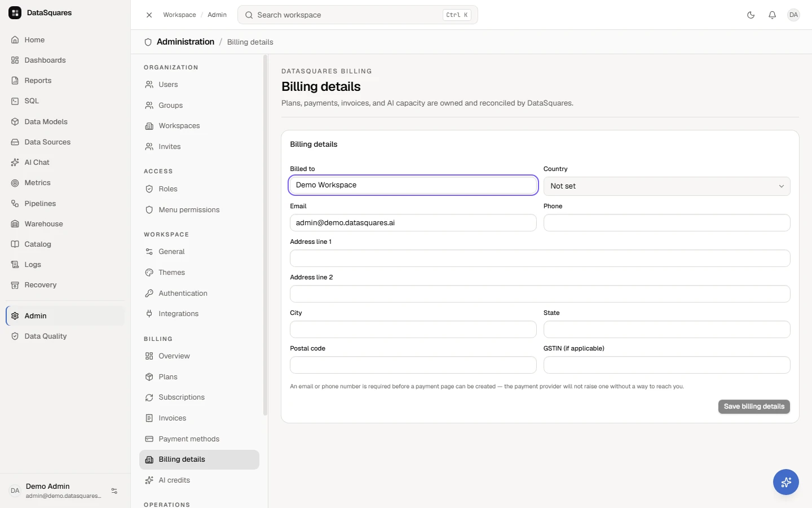This screenshot has height=508, width=812.
Task: Click the GSTIN input field
Action: tap(667, 365)
